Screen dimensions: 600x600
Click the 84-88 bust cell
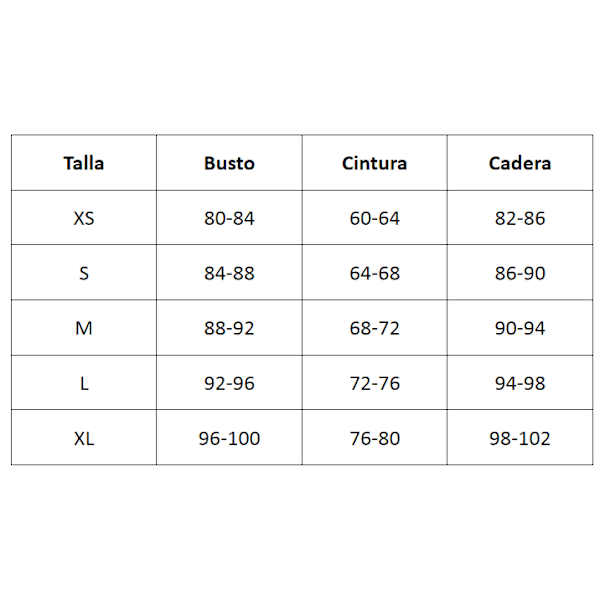229,273
